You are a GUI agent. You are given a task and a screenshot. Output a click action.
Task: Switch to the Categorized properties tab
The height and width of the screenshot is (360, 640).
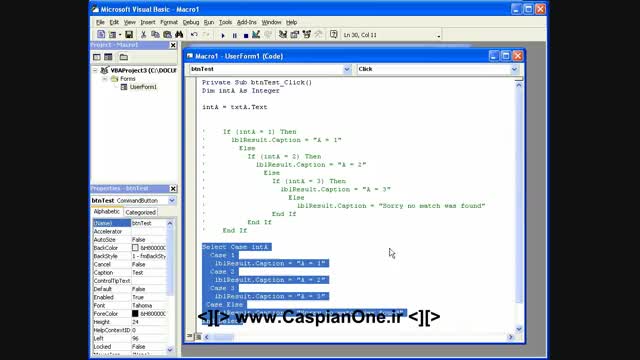coord(140,212)
